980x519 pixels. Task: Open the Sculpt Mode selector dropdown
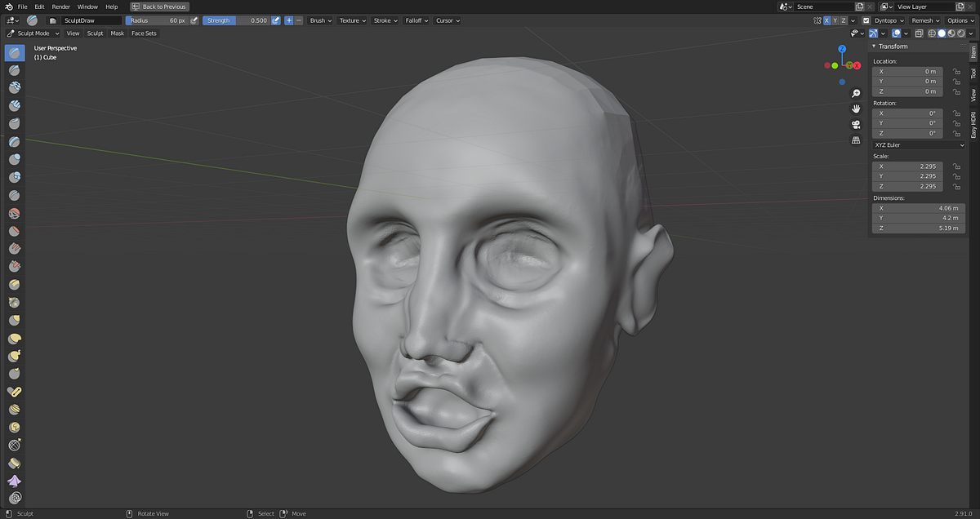(x=33, y=33)
